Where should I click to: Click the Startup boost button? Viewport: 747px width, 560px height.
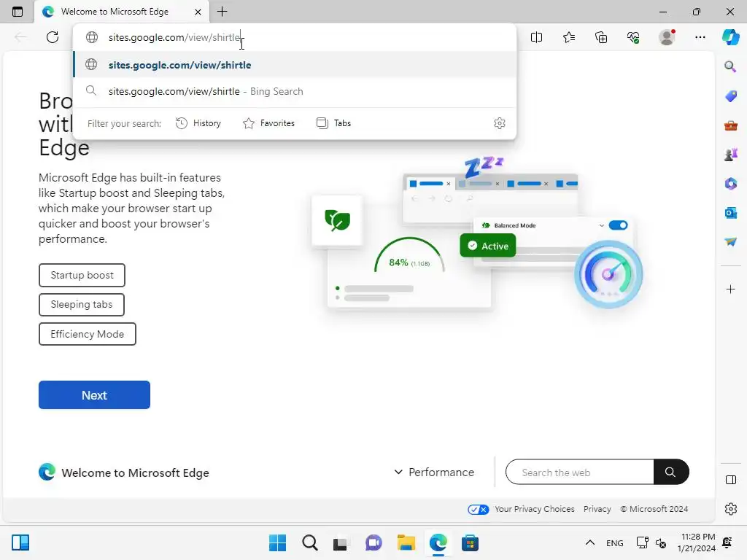pyautogui.click(x=82, y=275)
